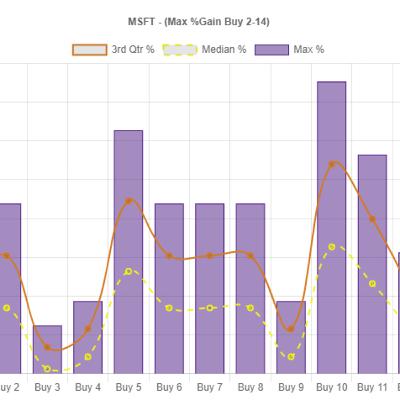The height and width of the screenshot is (400, 400).
Task: Click the yellow Median point at Buy 7
Action: (210, 308)
